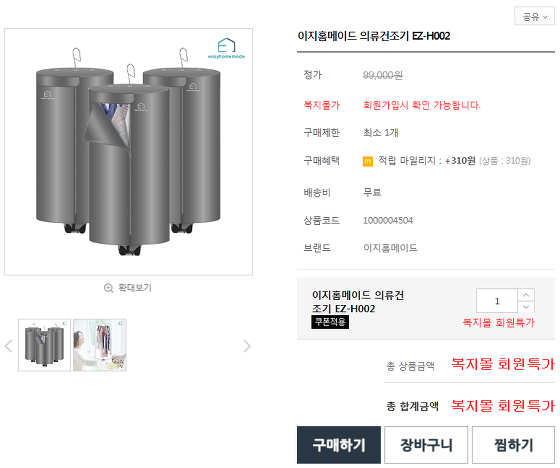Go to next thumbnail with right arrow

[247, 346]
